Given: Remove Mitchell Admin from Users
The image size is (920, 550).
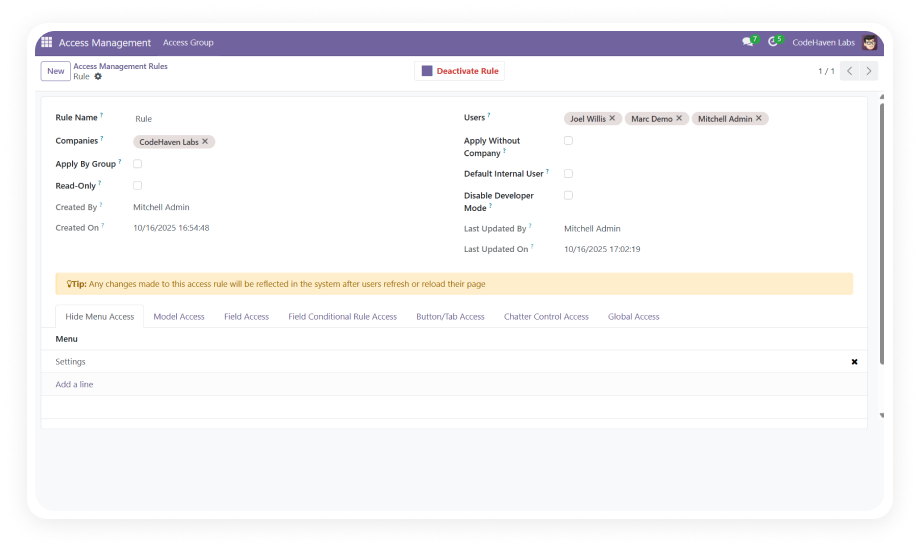Looking at the screenshot, I should pos(759,118).
